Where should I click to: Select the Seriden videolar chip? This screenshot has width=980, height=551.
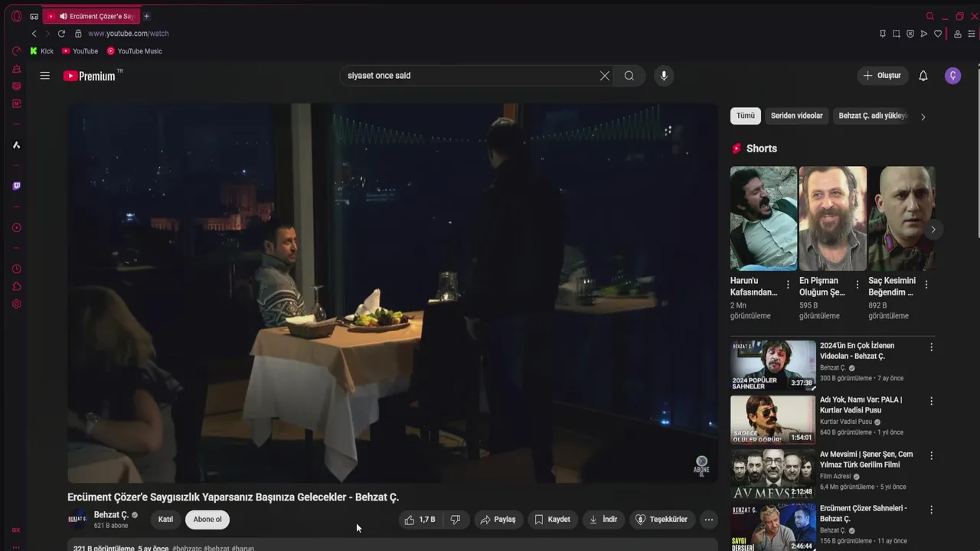[796, 116]
